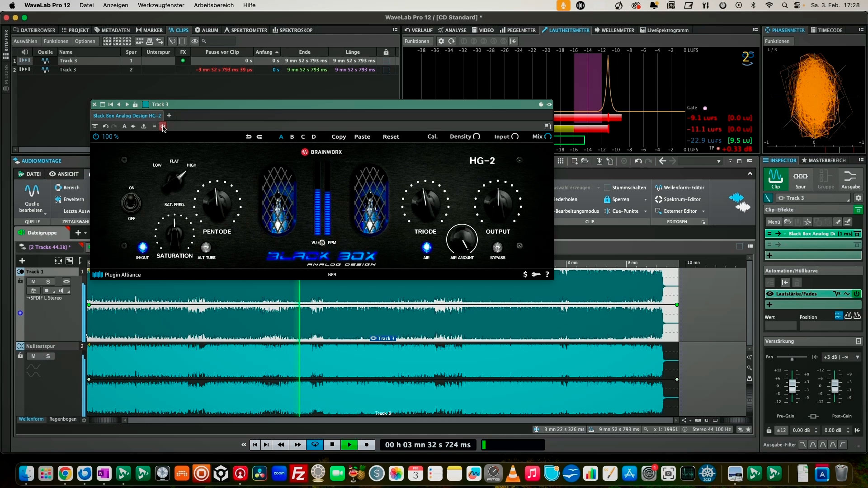Click reset icon in Lautheitsmeter toolbar
The height and width of the screenshot is (488, 868).
coord(451,41)
